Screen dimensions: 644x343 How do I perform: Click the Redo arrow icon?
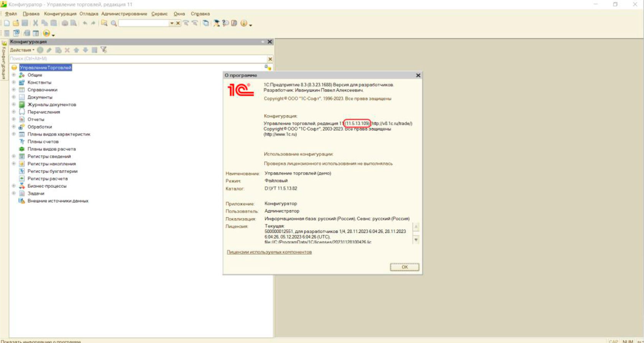click(x=93, y=23)
